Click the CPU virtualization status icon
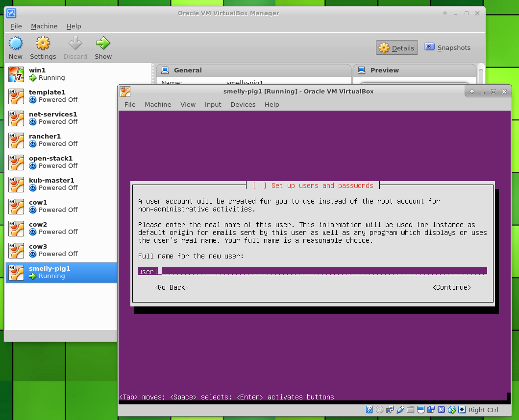Viewport: 519px width, 420px height. (x=441, y=410)
